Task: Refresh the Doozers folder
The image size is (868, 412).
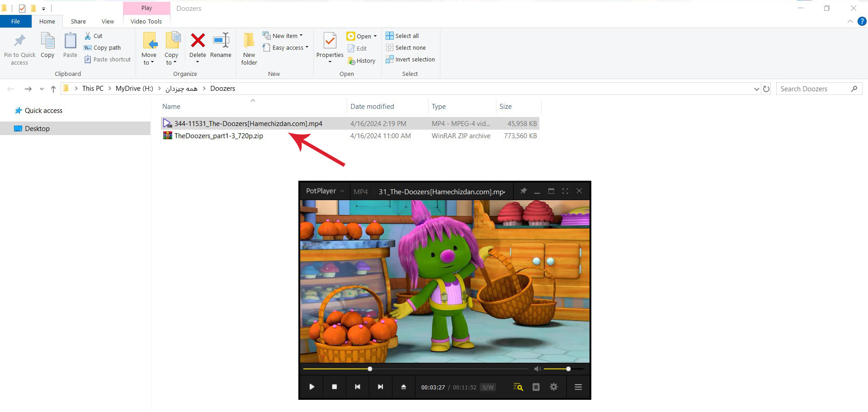Action: [x=766, y=89]
